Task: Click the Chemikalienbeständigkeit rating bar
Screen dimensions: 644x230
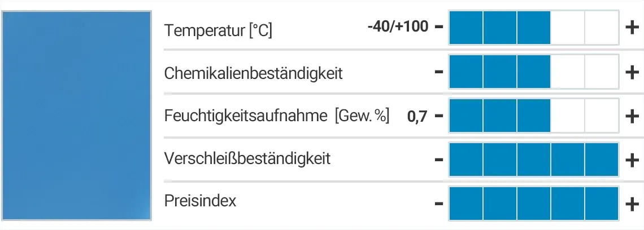Action: pyautogui.click(x=534, y=72)
